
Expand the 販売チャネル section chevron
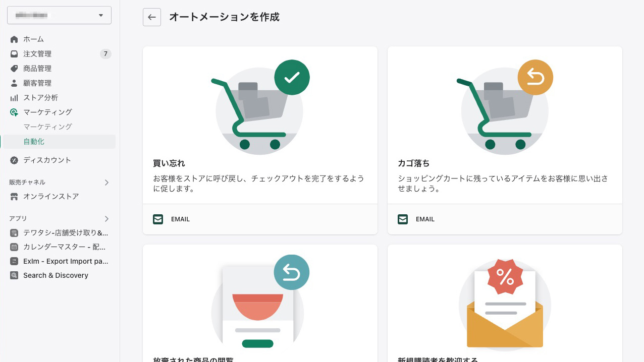(x=106, y=183)
